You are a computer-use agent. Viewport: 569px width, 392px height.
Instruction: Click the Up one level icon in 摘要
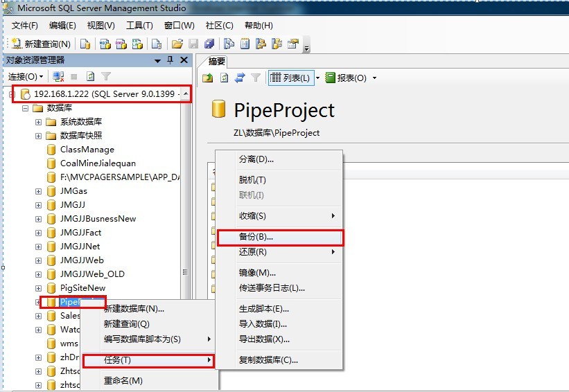pyautogui.click(x=207, y=78)
